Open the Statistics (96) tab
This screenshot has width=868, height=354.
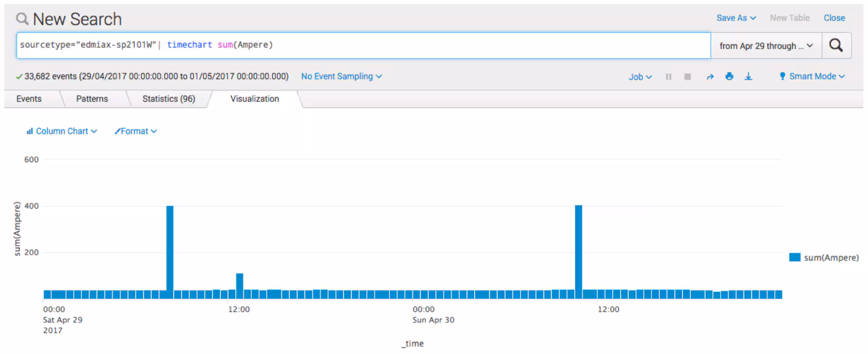point(168,99)
